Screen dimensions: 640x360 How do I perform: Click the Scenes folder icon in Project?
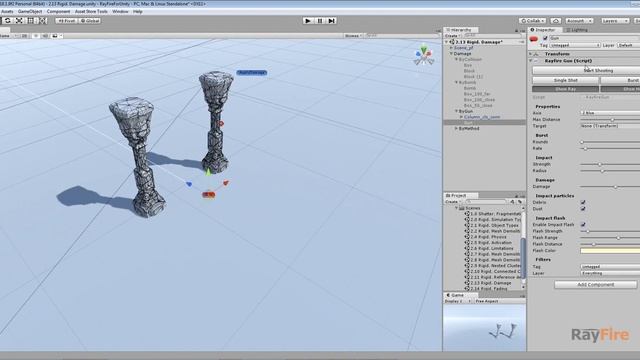tap(462, 208)
